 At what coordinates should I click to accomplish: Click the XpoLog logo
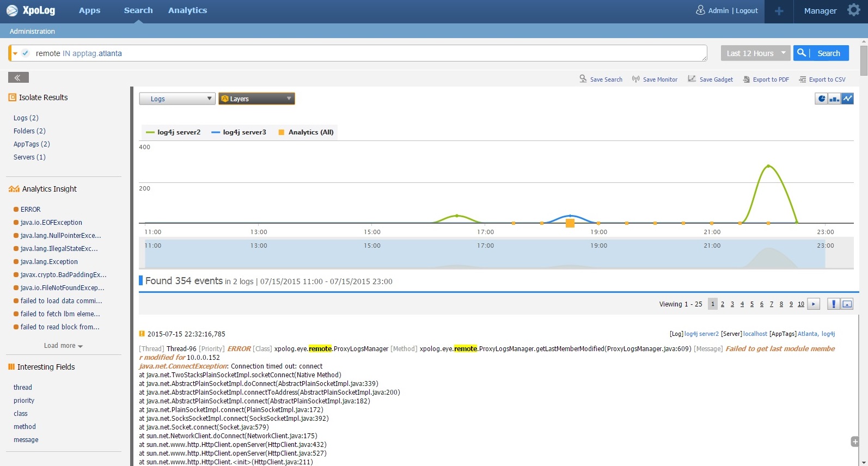(x=31, y=10)
